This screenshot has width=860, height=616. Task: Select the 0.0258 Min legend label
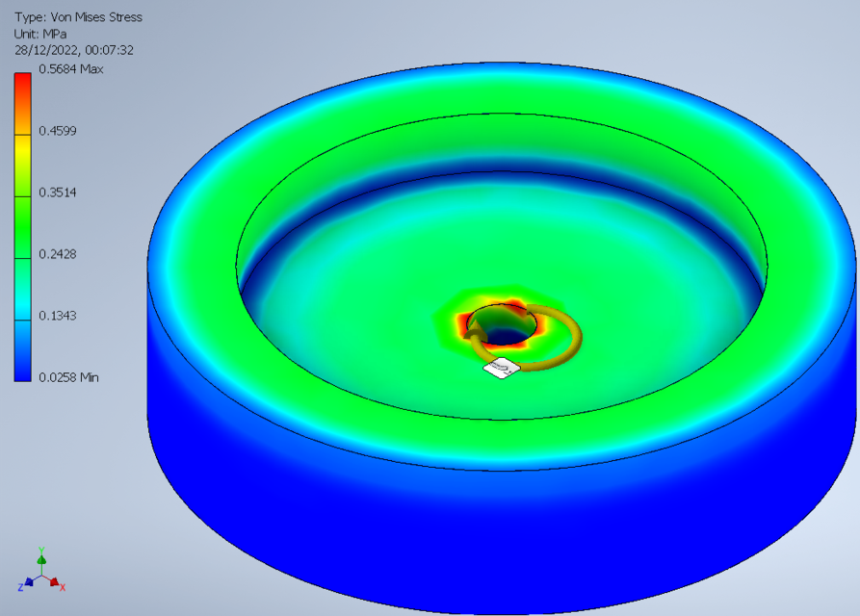[70, 377]
